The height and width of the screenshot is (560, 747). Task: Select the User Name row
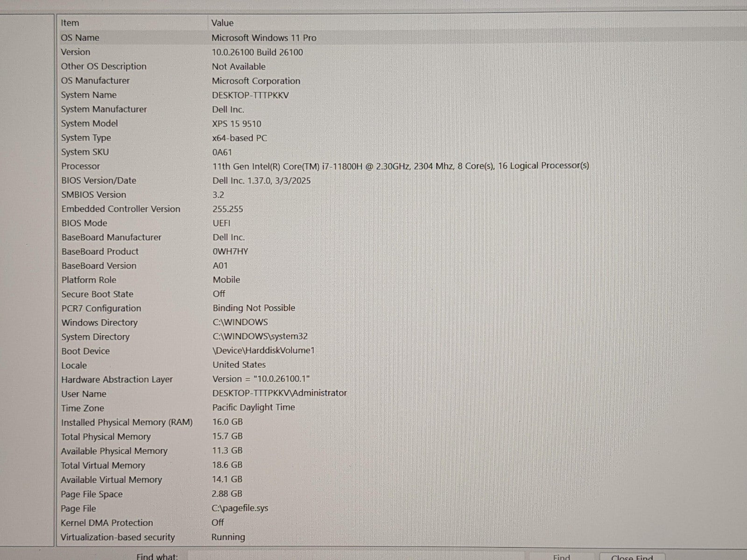pos(84,394)
